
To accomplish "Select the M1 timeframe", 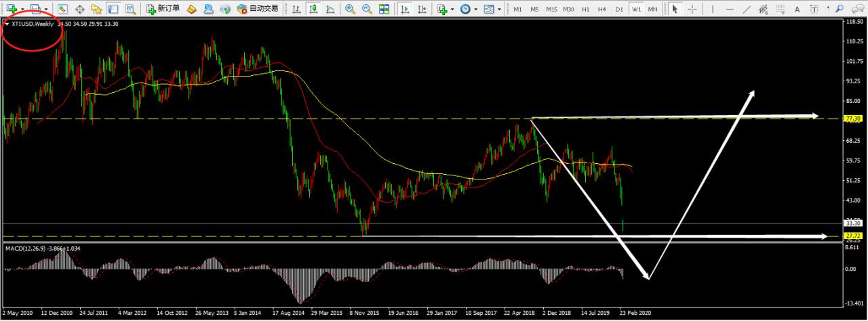I will click(517, 9).
